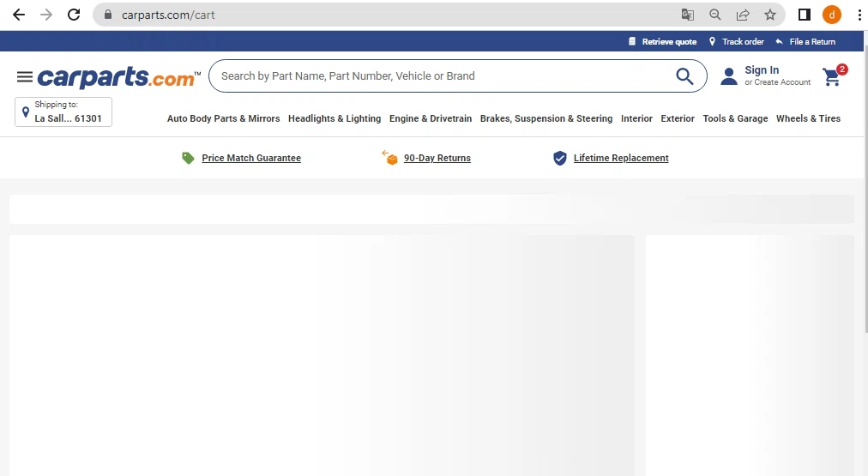Viewport: 868px width, 476px height.
Task: Click the browser address bar URL
Action: [168, 15]
